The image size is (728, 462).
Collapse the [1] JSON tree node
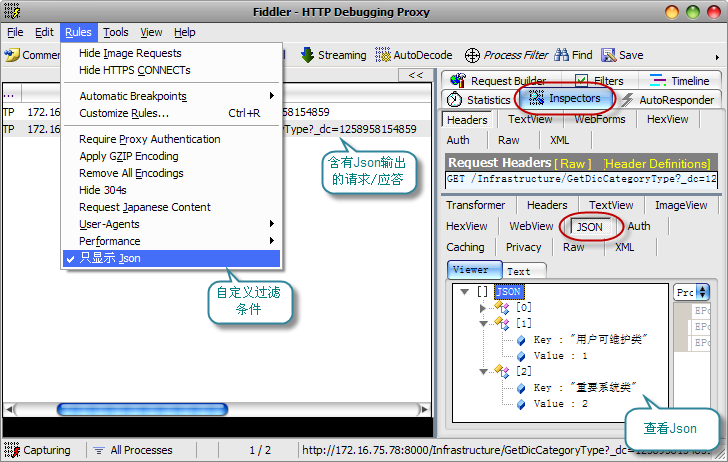pos(483,324)
